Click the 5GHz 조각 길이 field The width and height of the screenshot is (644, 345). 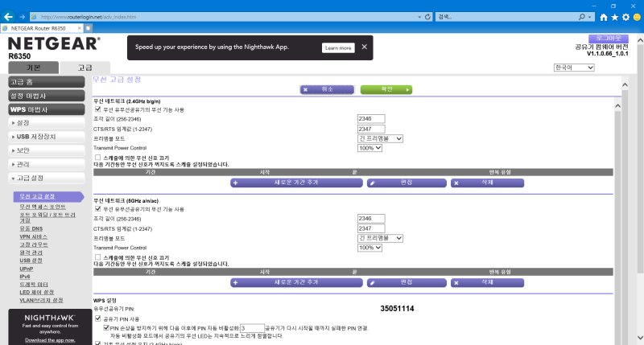(371, 219)
